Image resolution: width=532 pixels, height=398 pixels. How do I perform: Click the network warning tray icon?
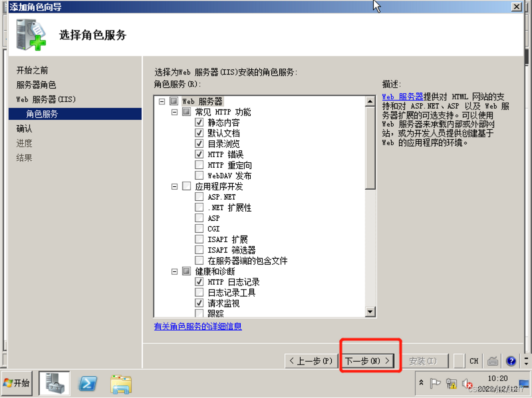click(x=451, y=384)
